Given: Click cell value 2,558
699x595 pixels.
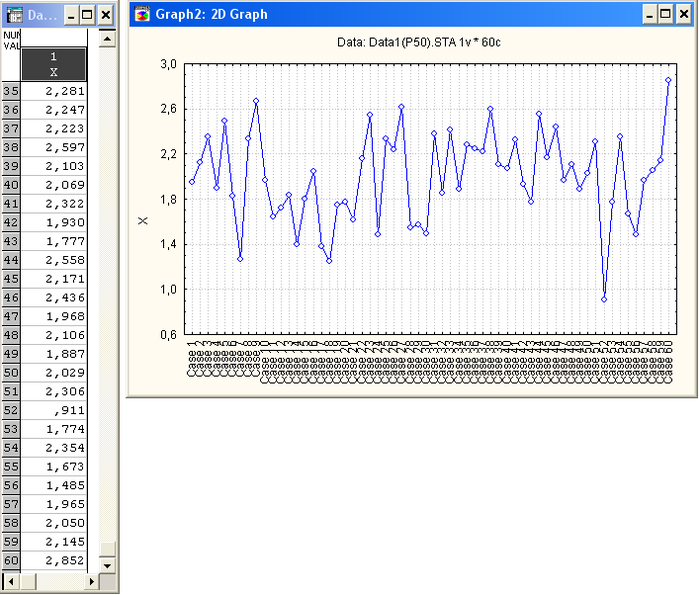Looking at the screenshot, I should click(x=53, y=260).
